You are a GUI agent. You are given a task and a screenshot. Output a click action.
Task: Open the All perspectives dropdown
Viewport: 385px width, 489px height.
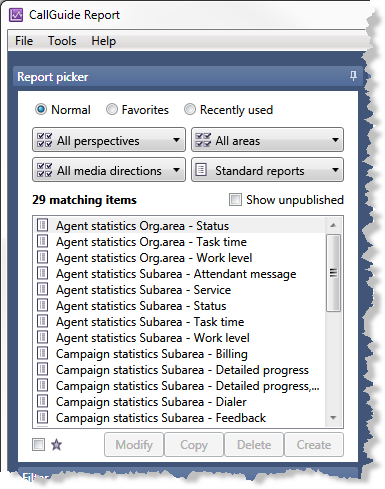[109, 140]
